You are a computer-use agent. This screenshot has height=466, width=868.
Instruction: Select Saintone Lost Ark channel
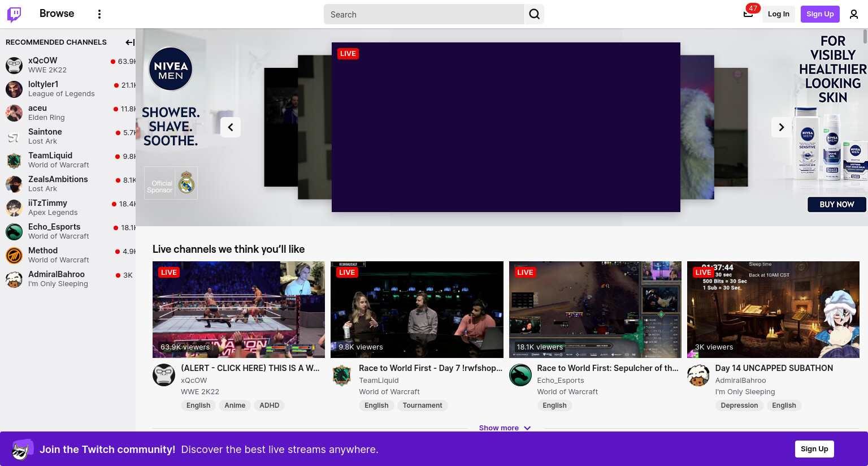(x=68, y=136)
